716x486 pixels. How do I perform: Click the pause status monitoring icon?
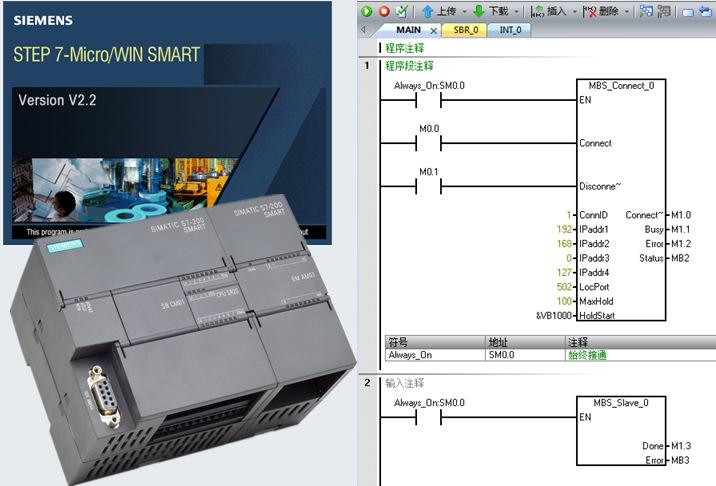pyautogui.click(x=664, y=11)
